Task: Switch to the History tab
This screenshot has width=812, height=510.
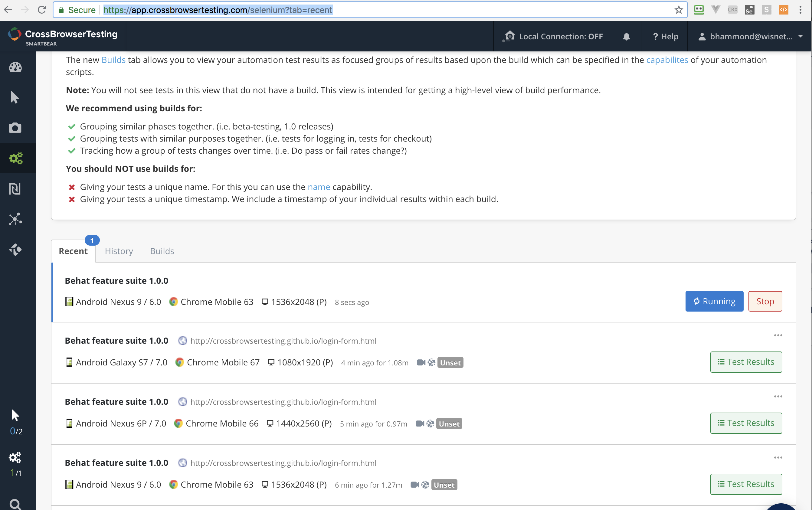Action: 119,251
